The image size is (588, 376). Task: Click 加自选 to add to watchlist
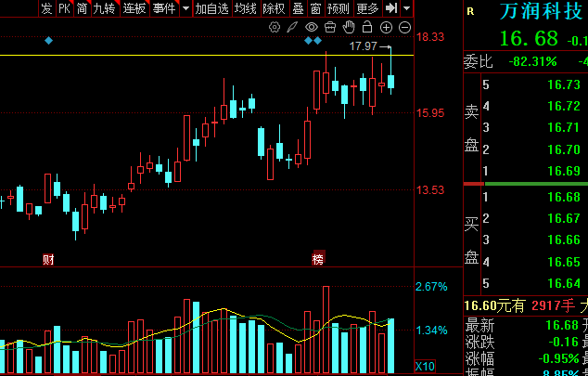pos(211,8)
